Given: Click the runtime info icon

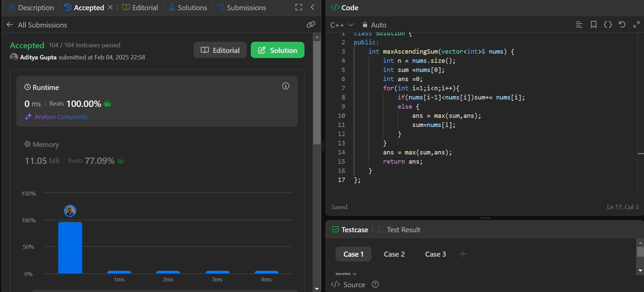Looking at the screenshot, I should [286, 86].
